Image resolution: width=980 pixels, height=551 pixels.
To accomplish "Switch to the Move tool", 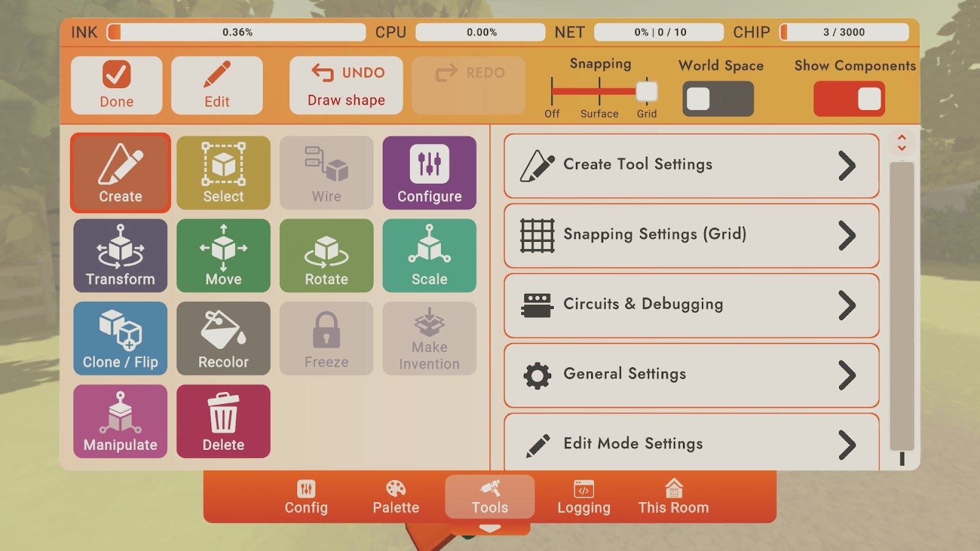I will point(224,255).
